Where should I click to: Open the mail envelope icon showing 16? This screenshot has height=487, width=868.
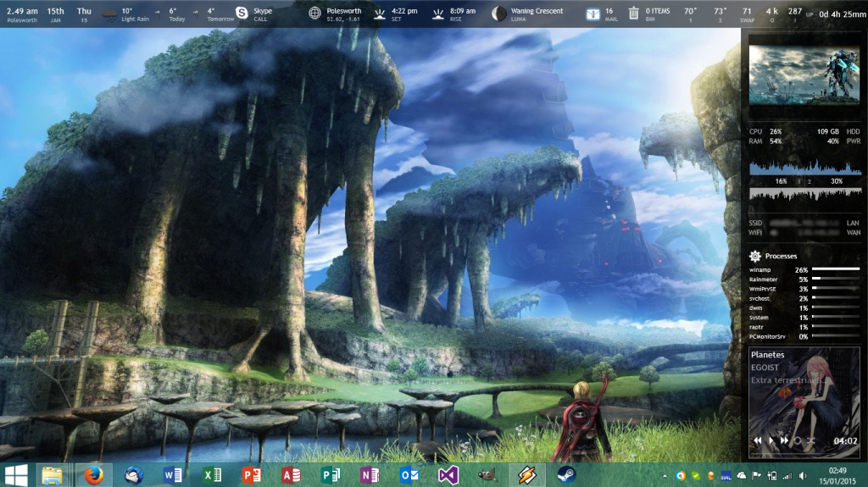click(x=593, y=14)
